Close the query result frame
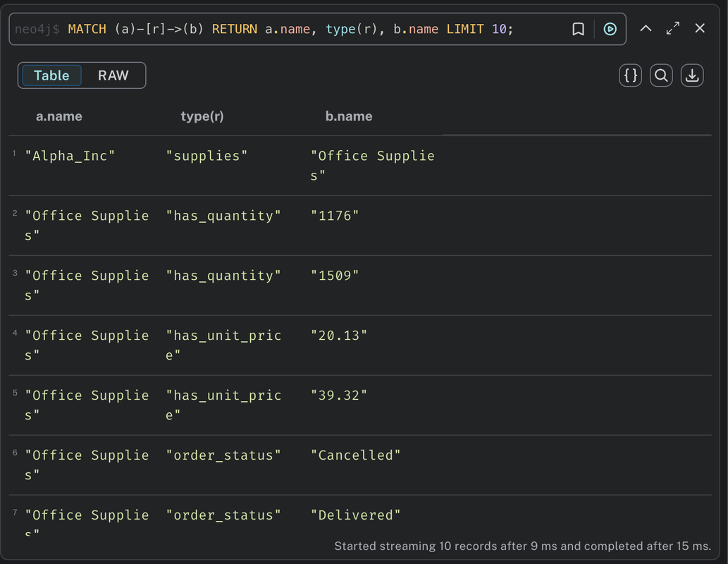 (x=700, y=28)
